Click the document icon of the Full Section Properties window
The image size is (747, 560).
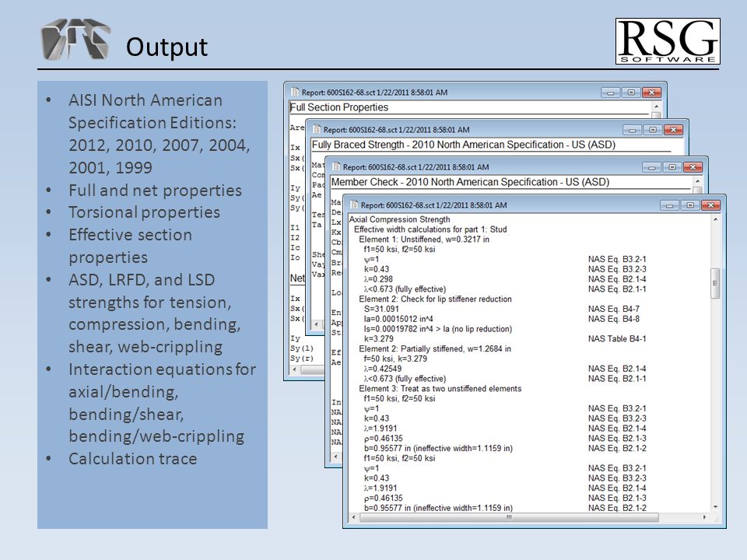(x=294, y=92)
